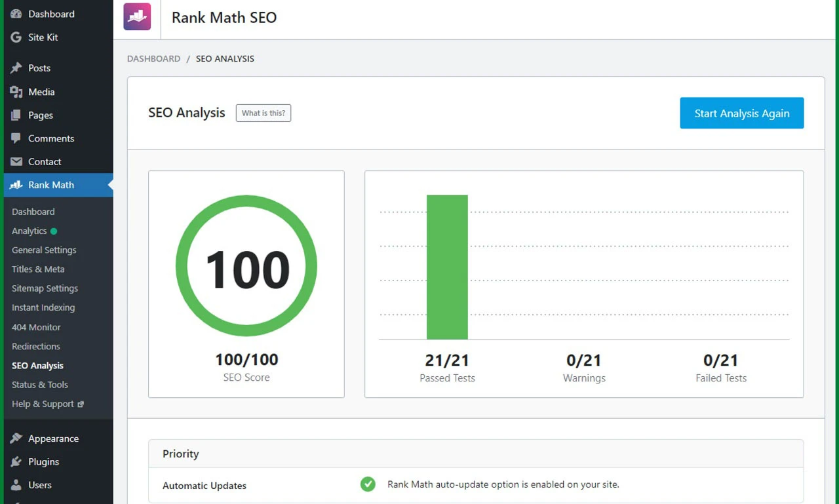
Task: Click the green Analytics status dot
Action: (54, 231)
